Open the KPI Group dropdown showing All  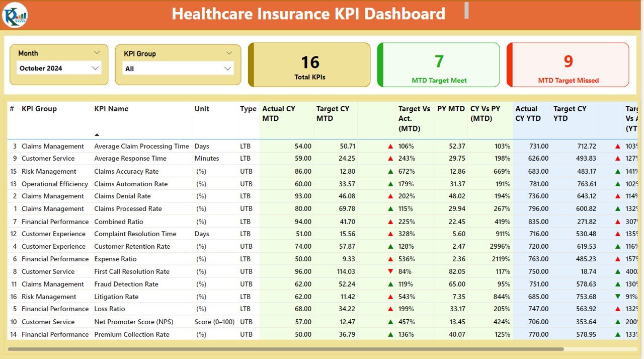(x=178, y=68)
